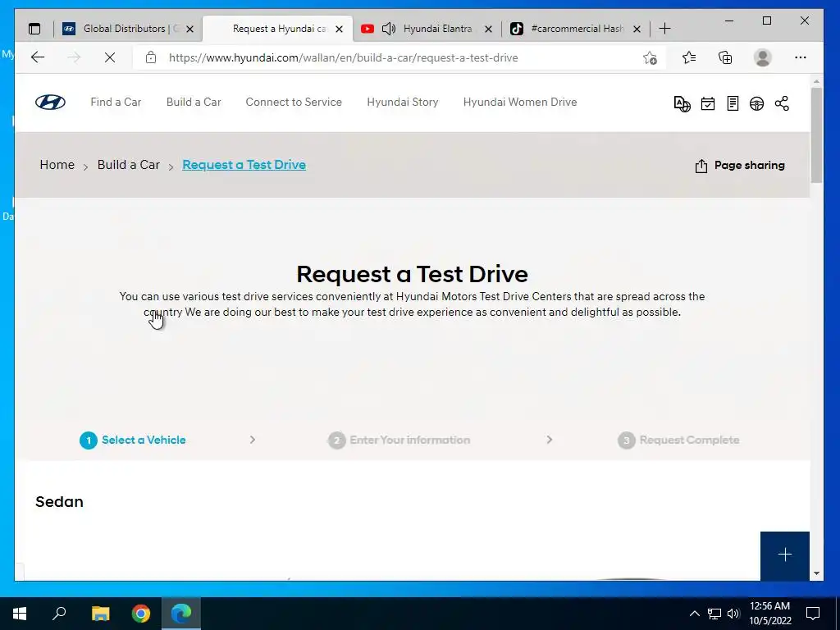
Task: Launch Google Chrome from taskbar
Action: pos(141,614)
